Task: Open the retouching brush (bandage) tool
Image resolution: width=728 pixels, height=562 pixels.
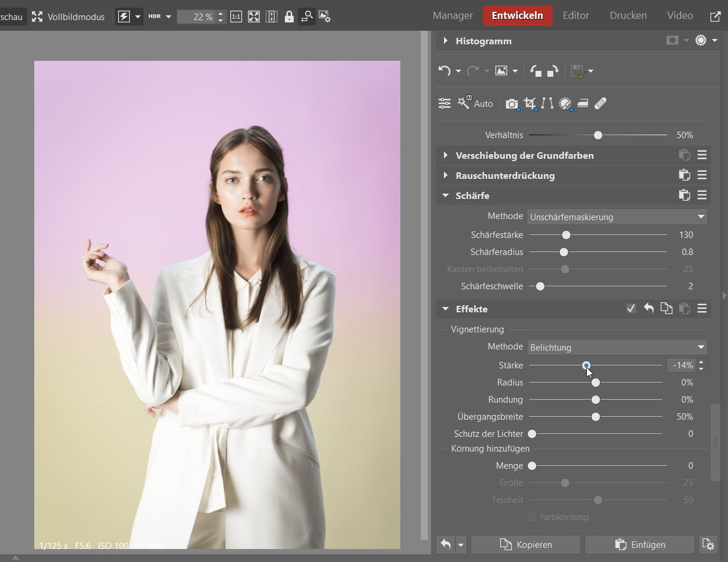Action: [600, 104]
